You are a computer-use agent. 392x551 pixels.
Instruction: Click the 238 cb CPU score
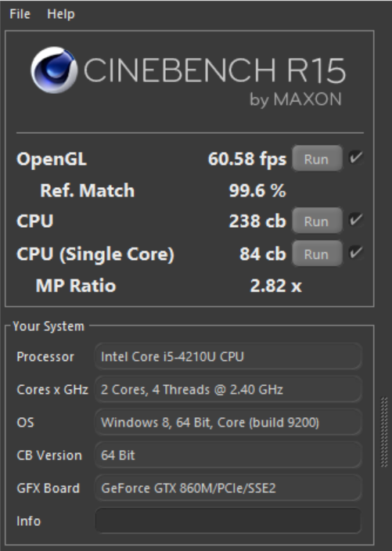click(x=257, y=221)
